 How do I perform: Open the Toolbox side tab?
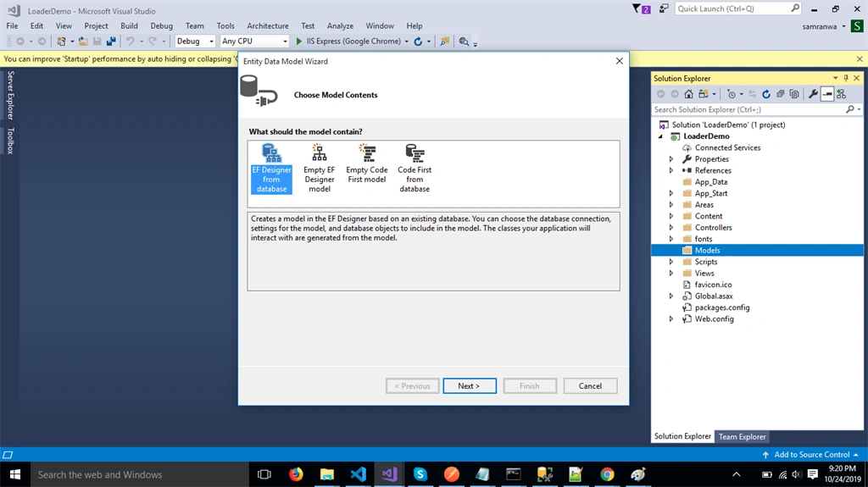(x=10, y=141)
